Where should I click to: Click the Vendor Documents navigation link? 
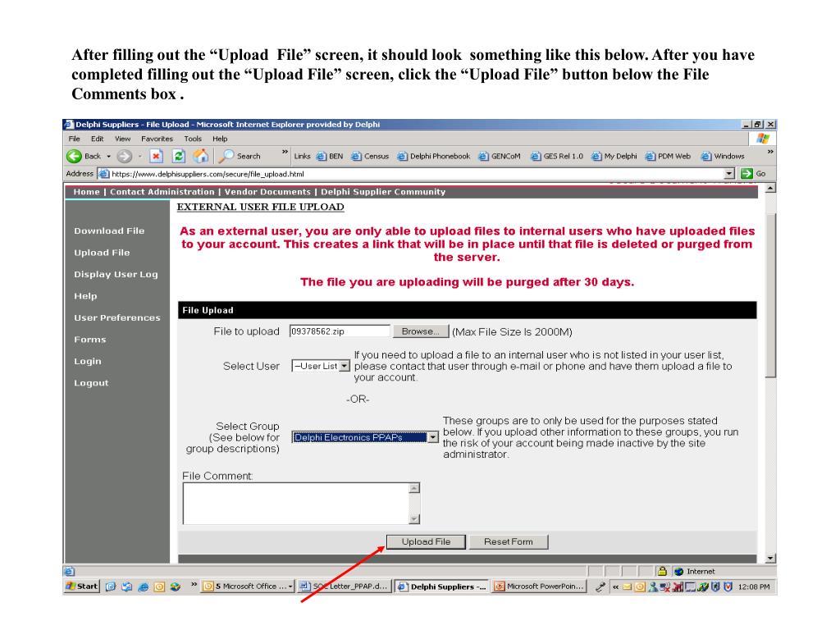point(267,192)
